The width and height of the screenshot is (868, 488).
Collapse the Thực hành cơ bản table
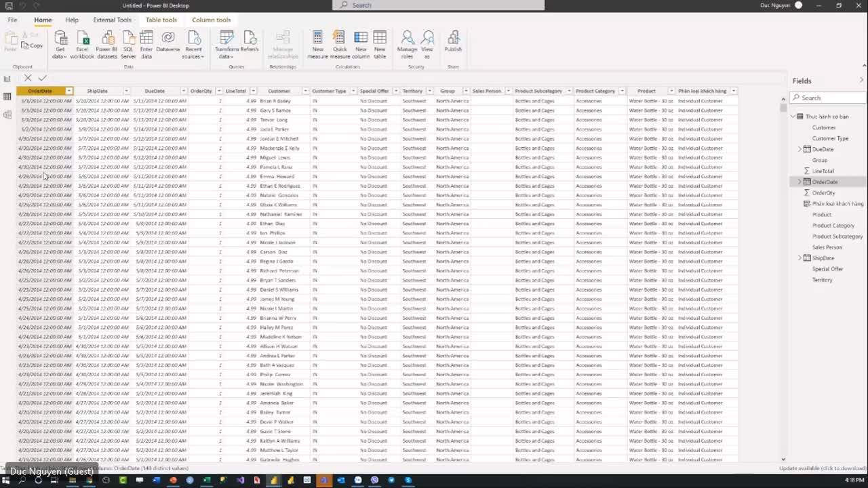[793, 117]
